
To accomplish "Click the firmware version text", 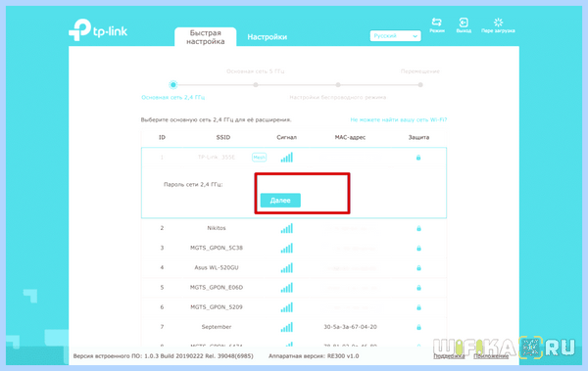I will point(163,356).
